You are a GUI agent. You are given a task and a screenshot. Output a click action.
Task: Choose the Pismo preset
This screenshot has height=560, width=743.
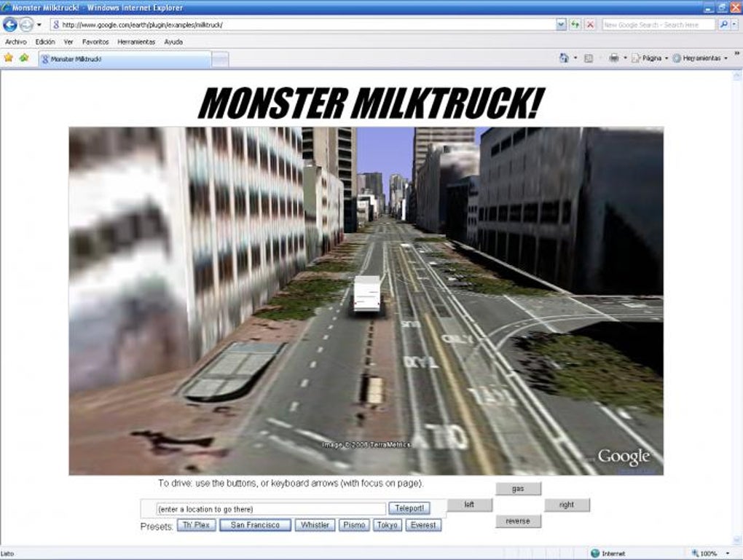click(354, 525)
